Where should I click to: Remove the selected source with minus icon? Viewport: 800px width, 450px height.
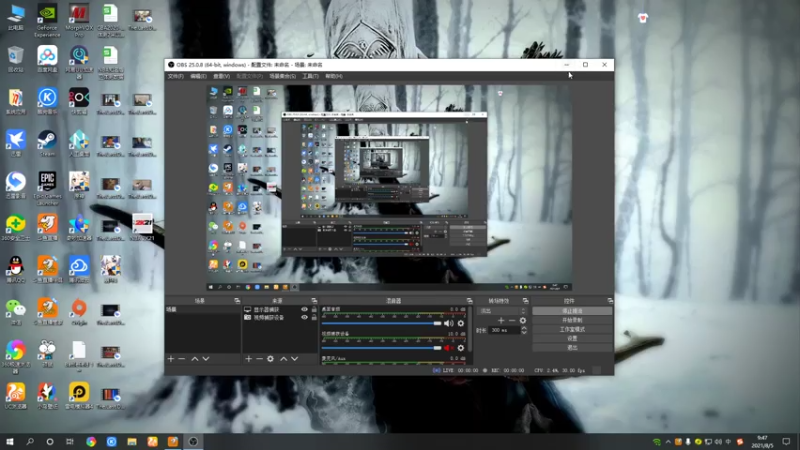click(259, 359)
